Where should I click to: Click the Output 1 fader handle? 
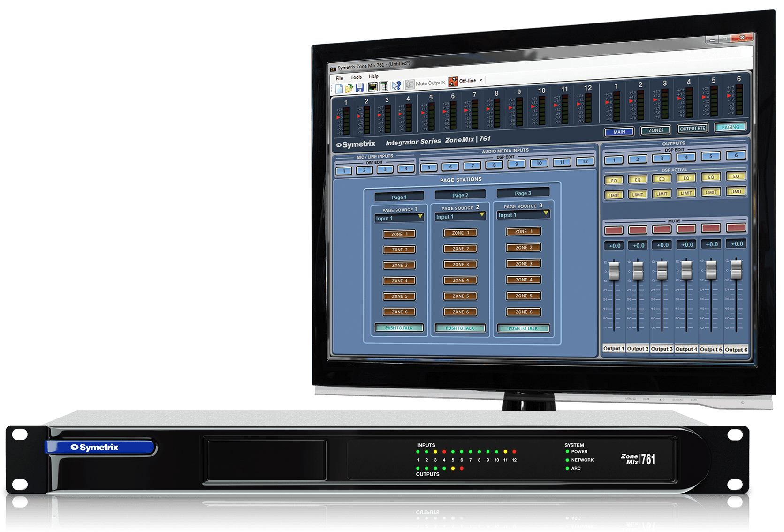[614, 271]
